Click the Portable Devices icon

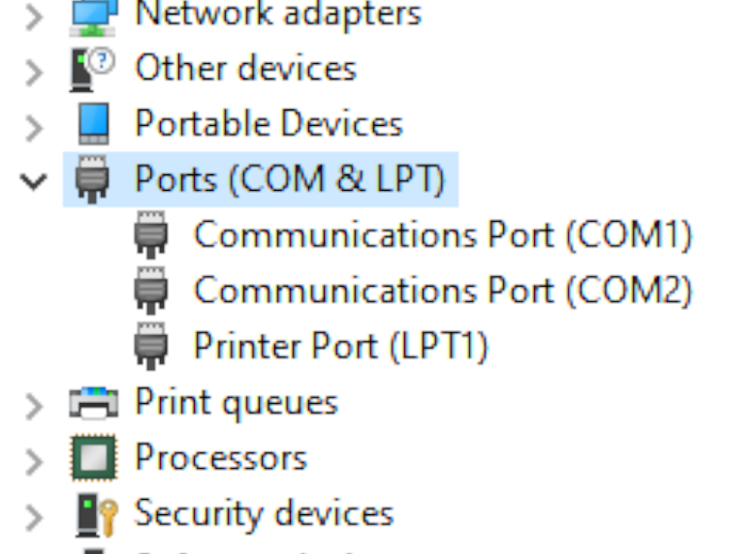pyautogui.click(x=94, y=124)
